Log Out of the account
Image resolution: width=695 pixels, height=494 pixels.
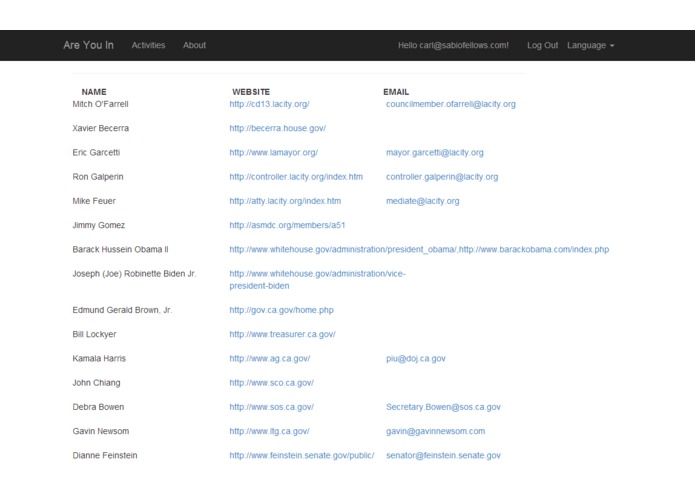tap(542, 45)
